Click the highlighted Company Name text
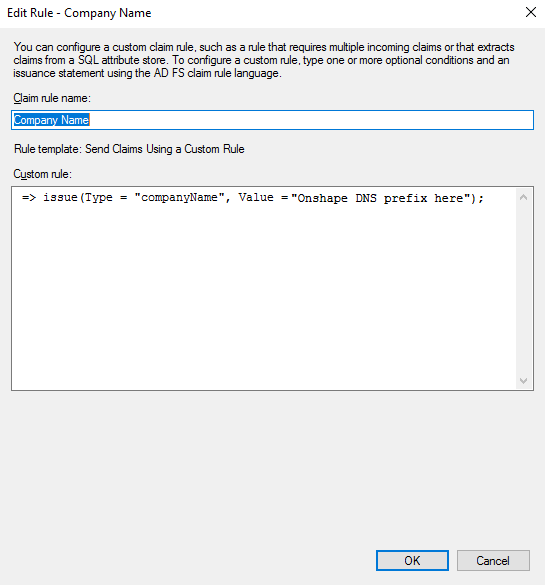Image resolution: width=545 pixels, height=585 pixels. point(51,120)
